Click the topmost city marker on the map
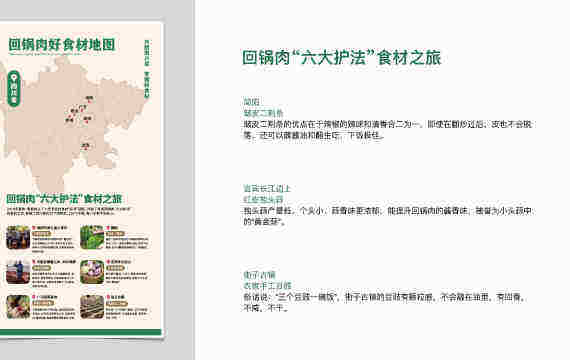The image size is (570, 360). coord(89,102)
